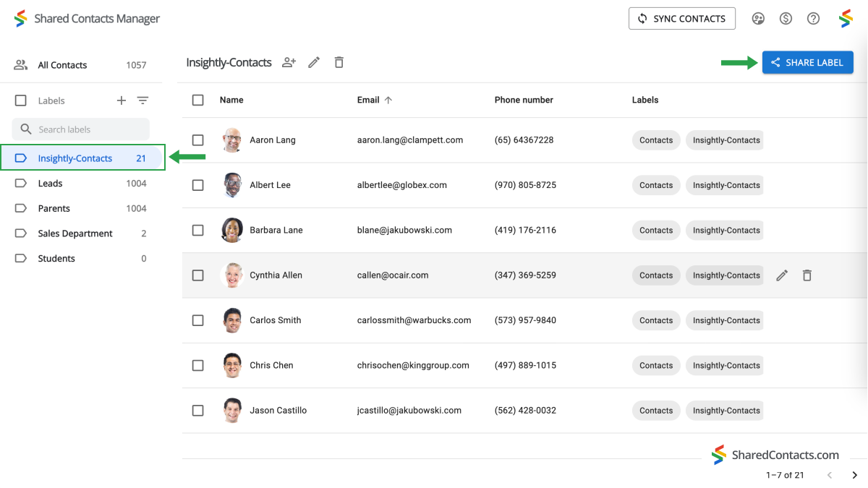Open All Contacts in the sidebar

[80, 65]
